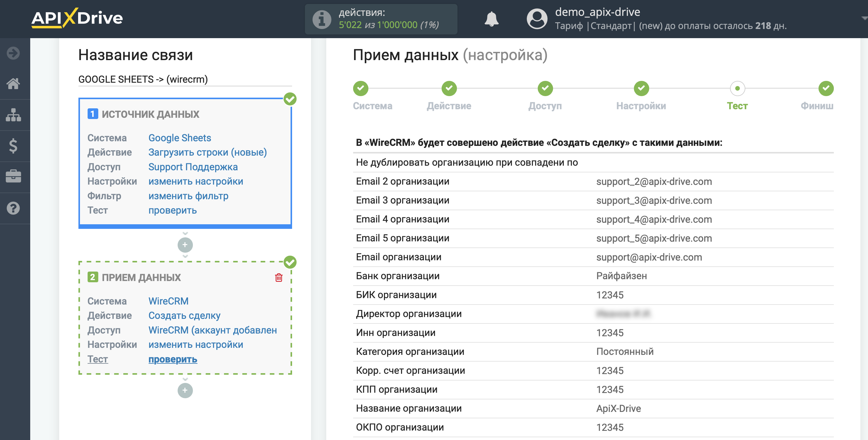The image size is (868, 440).
Task: Add a step between source and receiver blocks
Action: pyautogui.click(x=185, y=245)
